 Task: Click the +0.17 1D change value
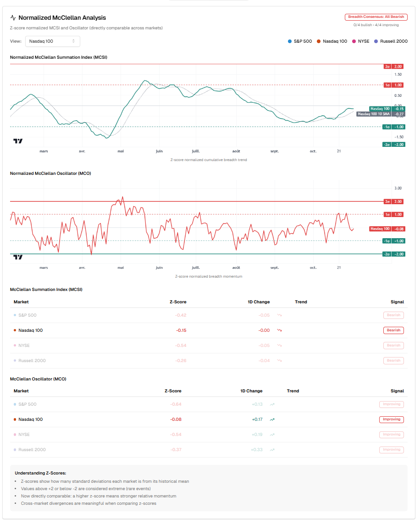coord(257,419)
